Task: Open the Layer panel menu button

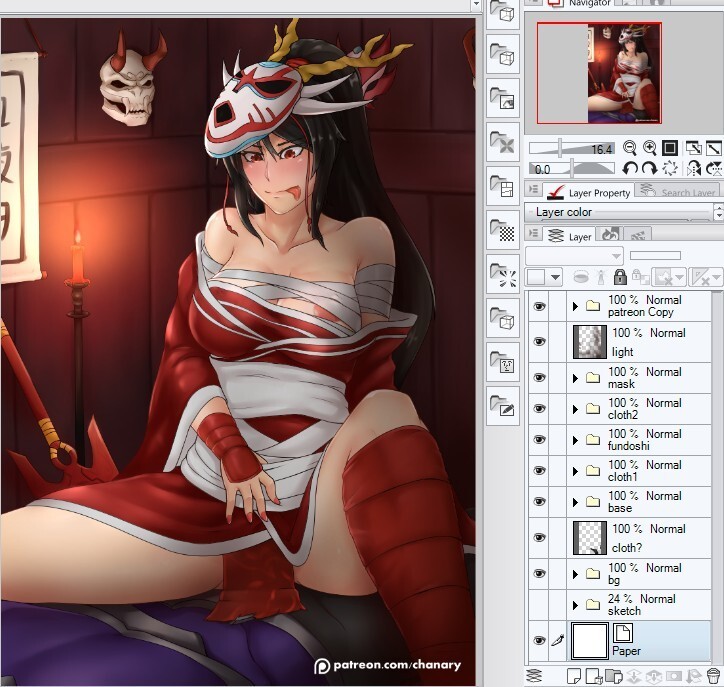Action: click(533, 233)
